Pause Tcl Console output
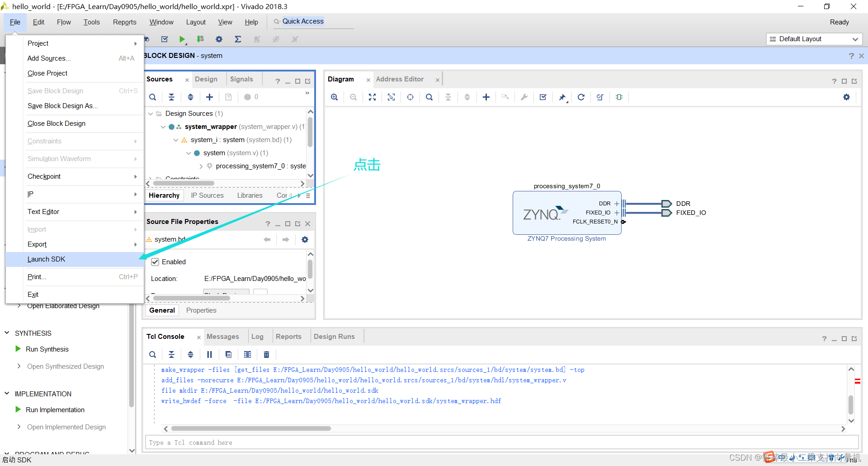 (209, 354)
